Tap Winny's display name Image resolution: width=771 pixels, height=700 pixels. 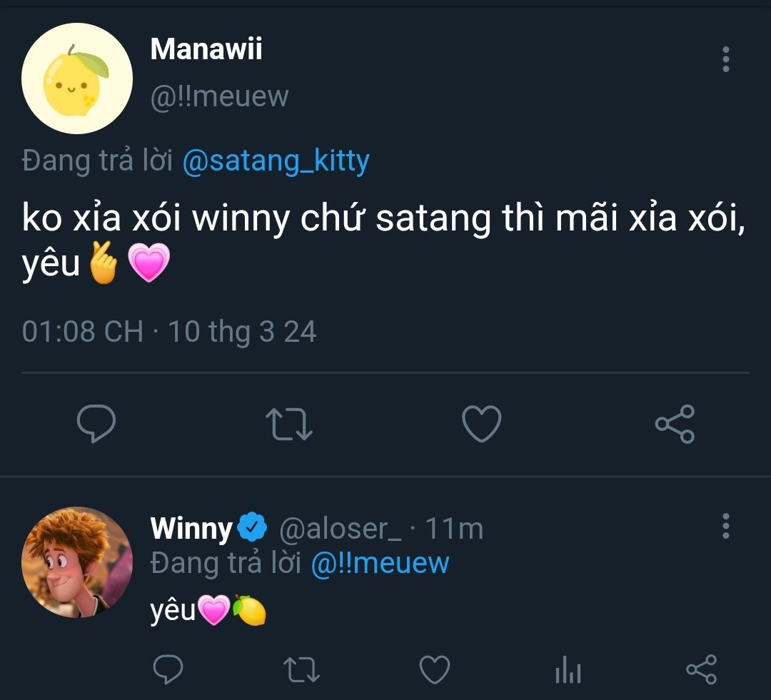click(x=191, y=529)
